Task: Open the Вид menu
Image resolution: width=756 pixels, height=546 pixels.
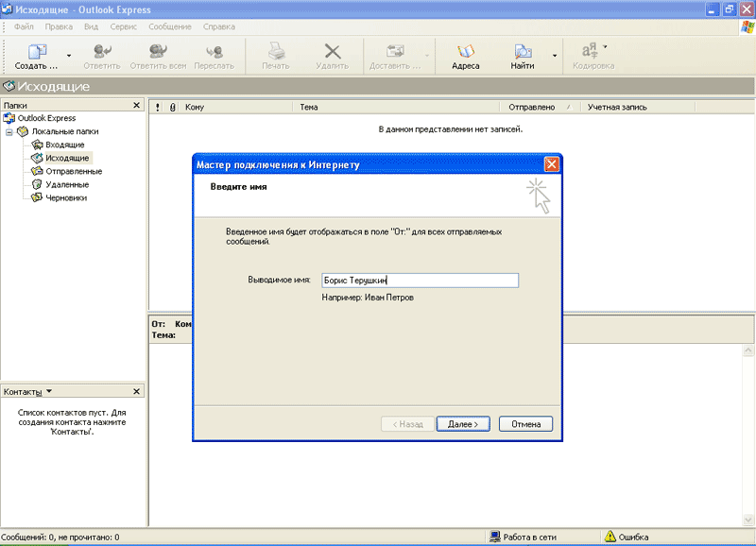Action: [x=91, y=26]
